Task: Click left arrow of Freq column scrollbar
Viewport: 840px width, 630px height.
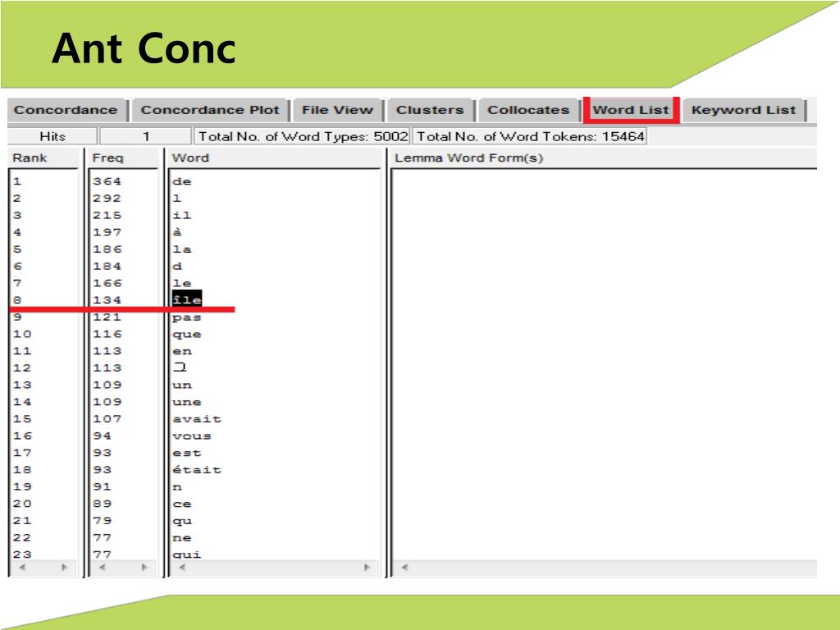Action: [x=102, y=568]
